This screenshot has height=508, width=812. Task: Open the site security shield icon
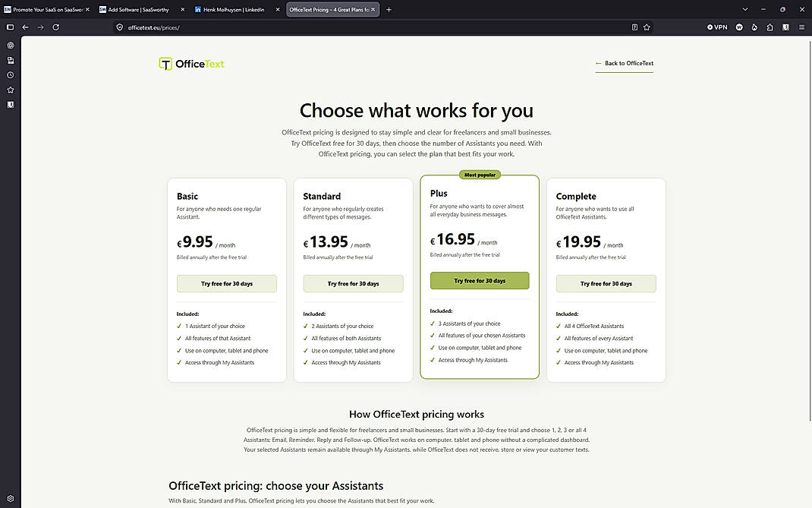pos(120,27)
